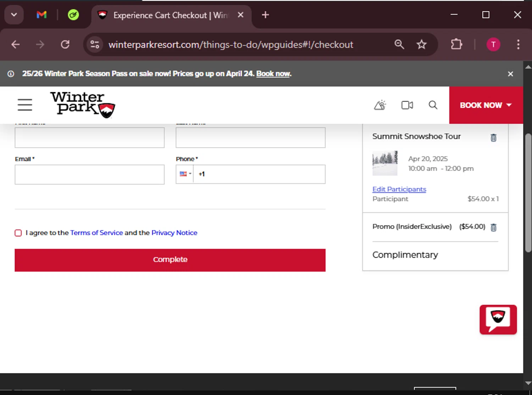Open the green pinned tab icon
Screen dimensions: 532x395
tap(73, 15)
